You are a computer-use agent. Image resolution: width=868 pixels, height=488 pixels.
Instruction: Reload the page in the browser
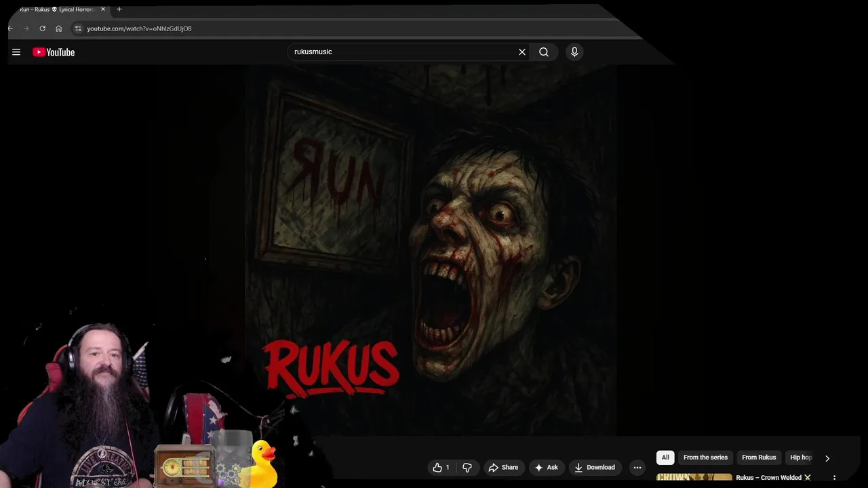tap(42, 28)
